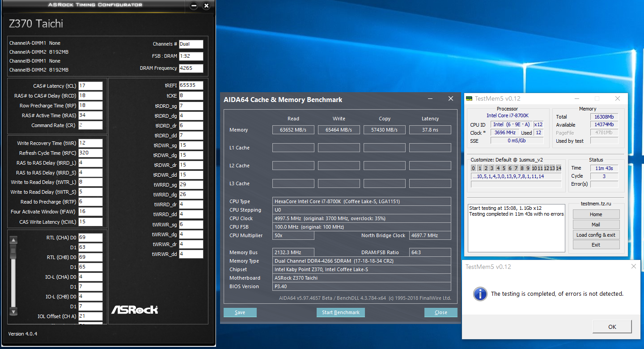Viewport: 644px width, 349px height.
Task: Minimize the ASRock Timing Configurator window
Action: (193, 6)
